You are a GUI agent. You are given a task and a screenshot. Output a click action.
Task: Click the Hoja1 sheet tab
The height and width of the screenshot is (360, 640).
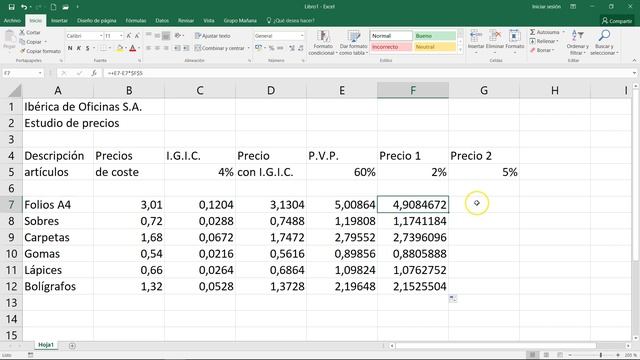pos(46,345)
